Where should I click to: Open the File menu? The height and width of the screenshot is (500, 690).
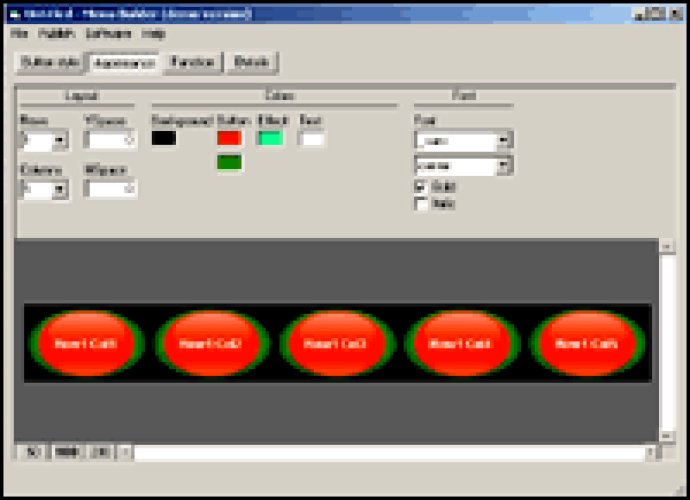point(19,33)
